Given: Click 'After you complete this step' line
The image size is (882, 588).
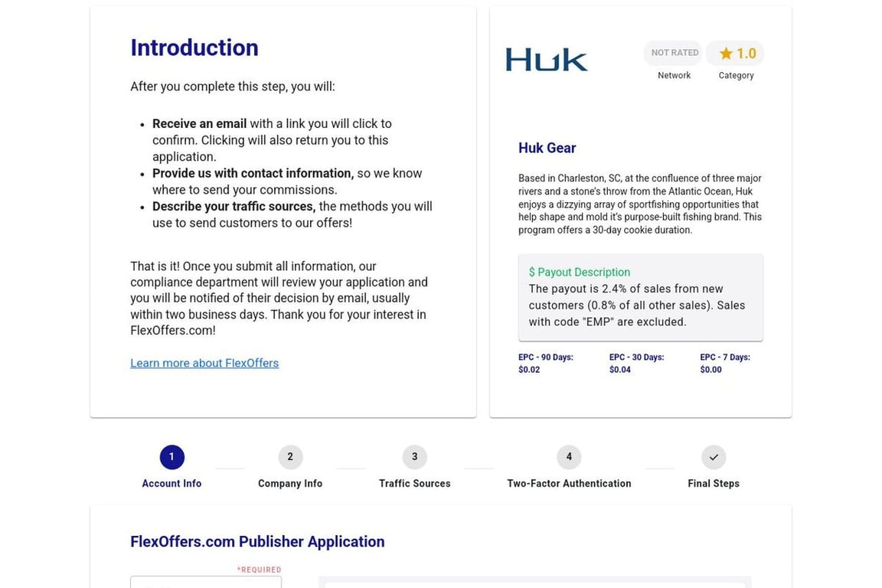Looking at the screenshot, I should [x=232, y=87].
